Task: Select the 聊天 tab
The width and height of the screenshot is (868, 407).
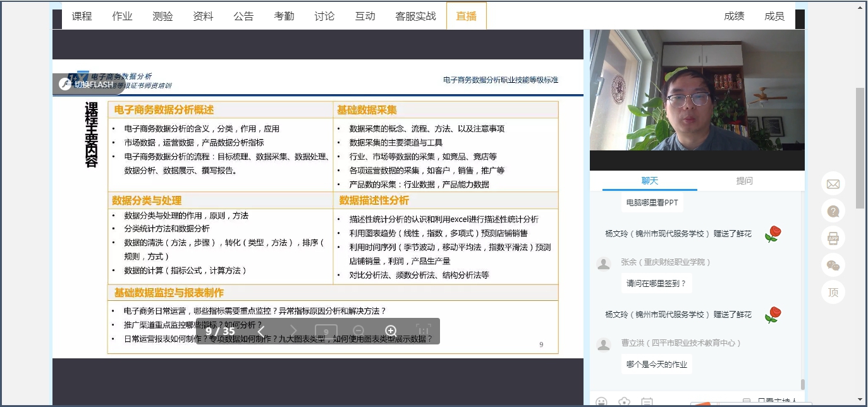Action: [650, 181]
